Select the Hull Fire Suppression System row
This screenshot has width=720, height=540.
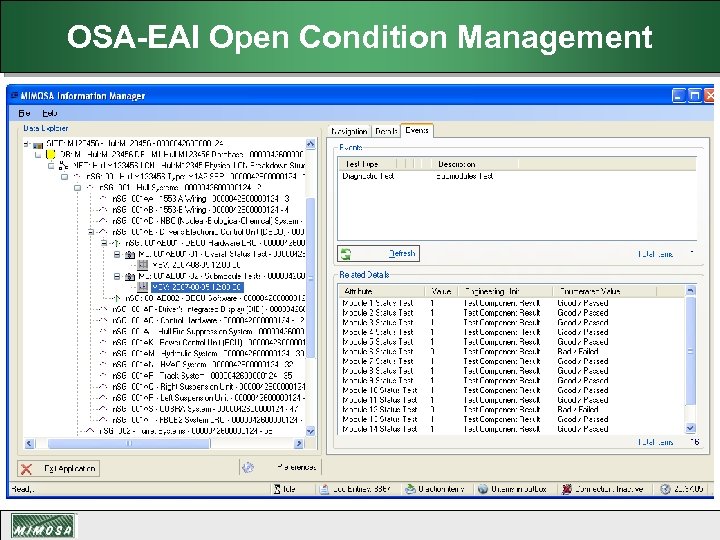208,332
